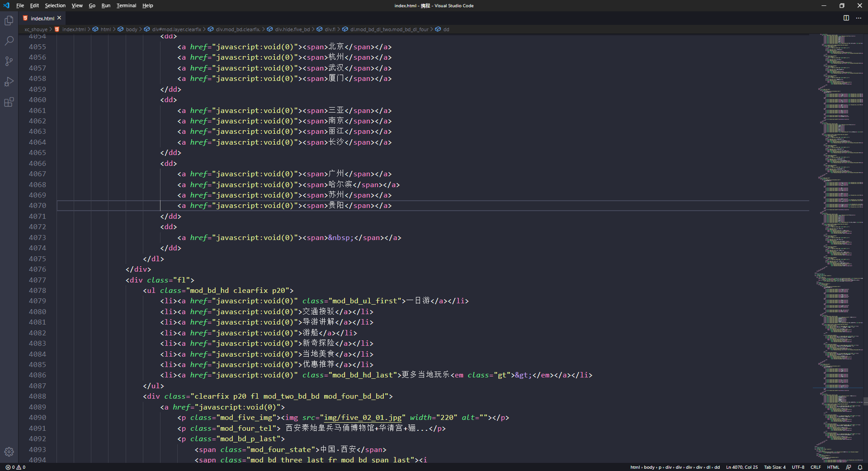Click the &nbsp; entity on line 4073
The width and height of the screenshot is (868, 471).
point(341,238)
